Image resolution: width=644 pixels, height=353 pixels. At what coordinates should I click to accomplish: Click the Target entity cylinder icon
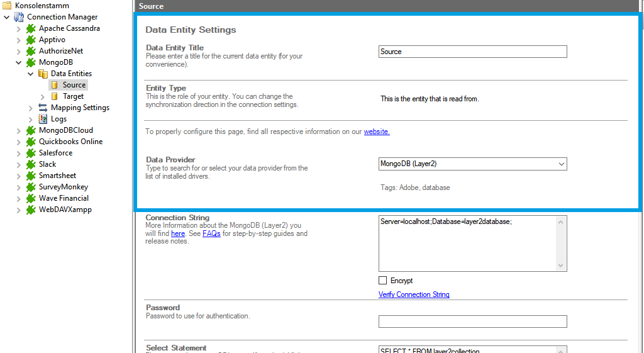tap(54, 96)
